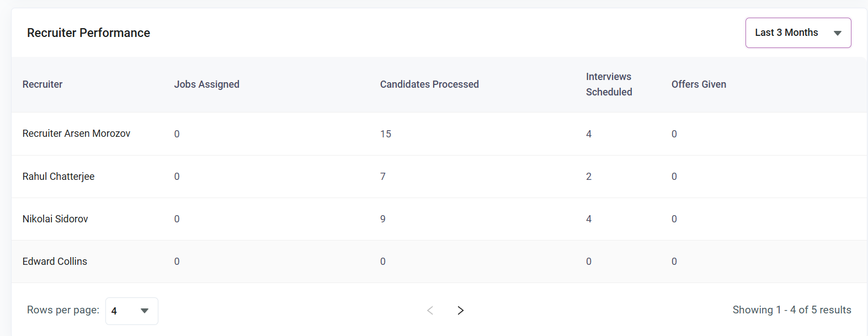868x336 pixels.
Task: Click the Candidates Processed column header
Action: coord(429,84)
